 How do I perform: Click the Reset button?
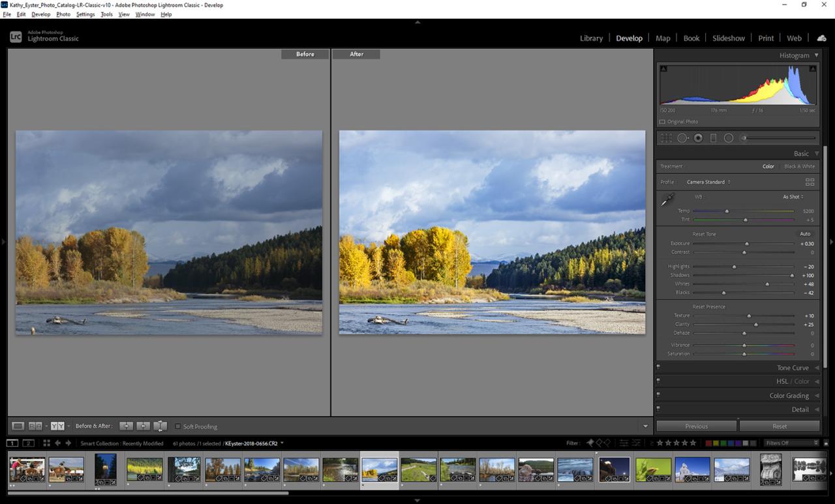780,426
